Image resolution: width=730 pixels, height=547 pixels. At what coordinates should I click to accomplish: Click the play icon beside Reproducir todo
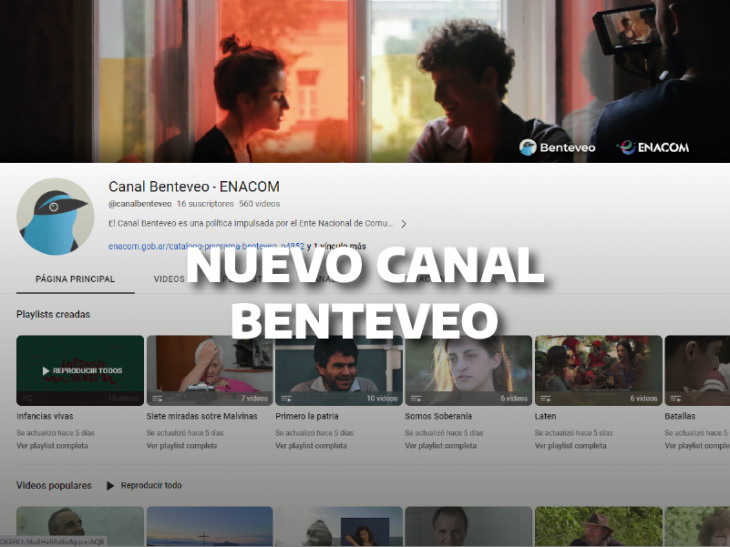click(110, 486)
